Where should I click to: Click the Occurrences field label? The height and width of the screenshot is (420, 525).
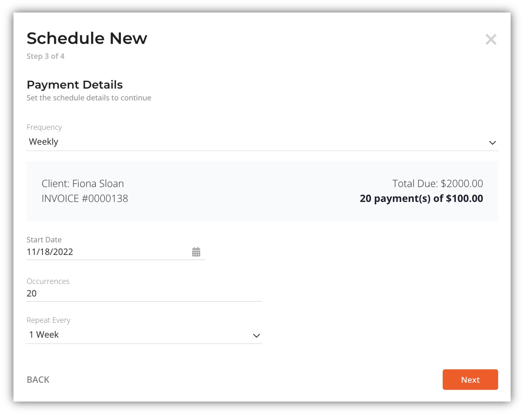coord(48,281)
